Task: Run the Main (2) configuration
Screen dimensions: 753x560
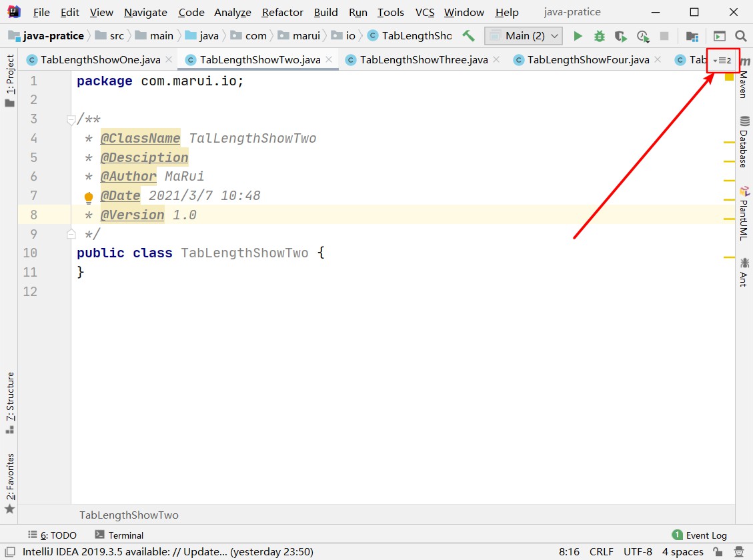Action: pos(578,36)
